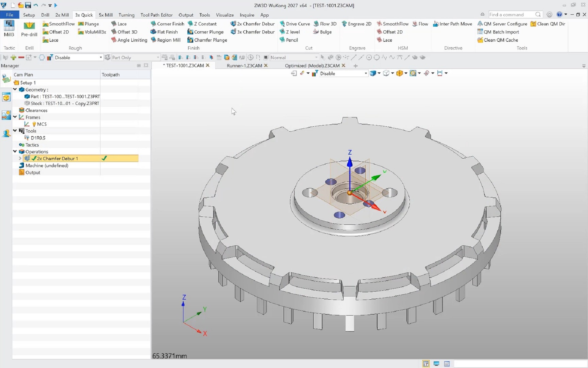The height and width of the screenshot is (368, 588).
Task: Add a new document tab
Action: pyautogui.click(x=356, y=66)
